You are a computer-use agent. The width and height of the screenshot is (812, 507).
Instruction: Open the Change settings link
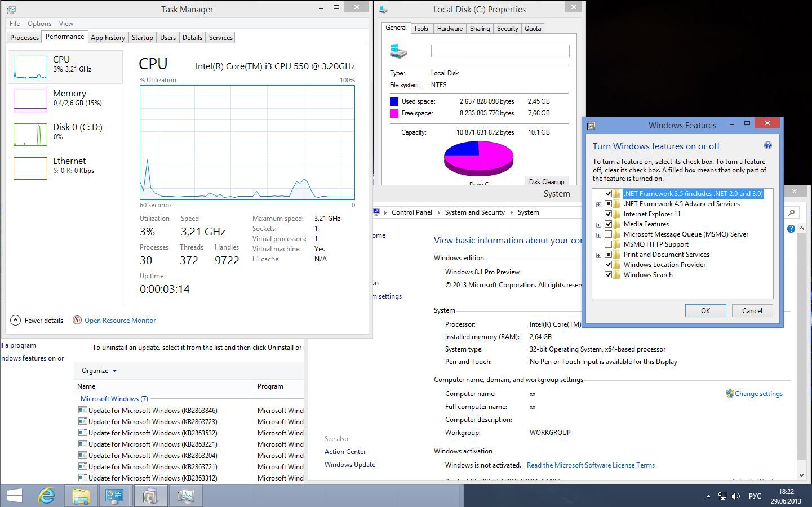[x=758, y=394]
